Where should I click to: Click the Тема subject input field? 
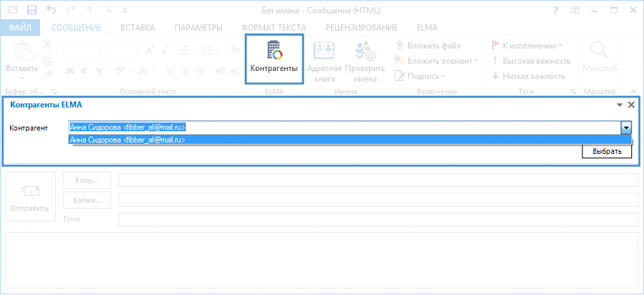pyautogui.click(x=378, y=219)
